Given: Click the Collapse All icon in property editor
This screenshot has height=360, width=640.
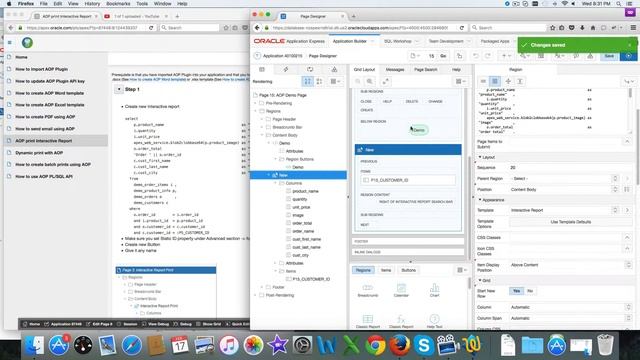Looking at the screenshot, I should coord(508,81).
